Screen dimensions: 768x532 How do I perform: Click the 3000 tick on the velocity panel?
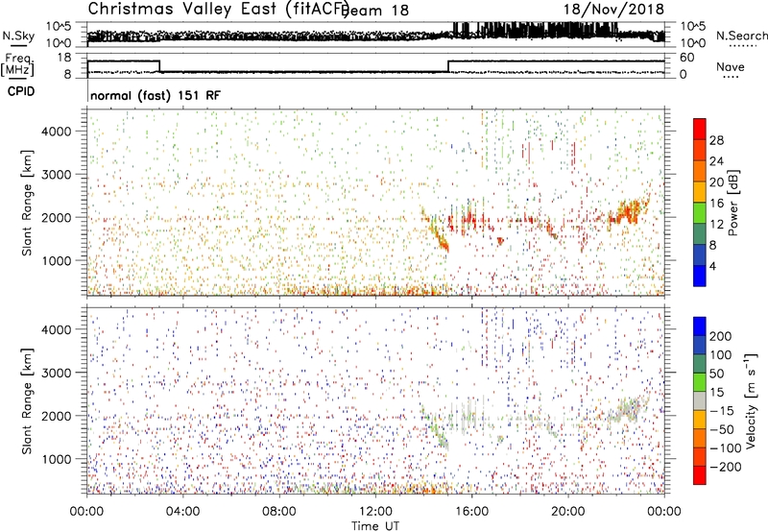(57, 373)
